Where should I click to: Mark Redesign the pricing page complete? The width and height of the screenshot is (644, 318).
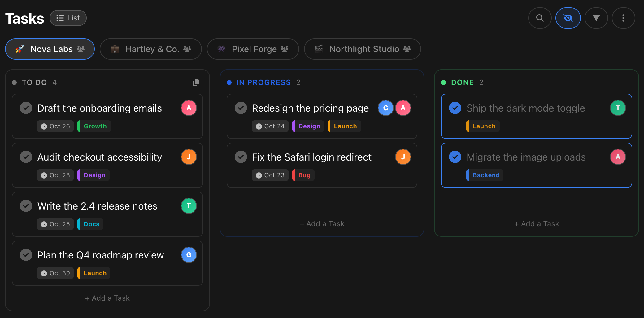[241, 108]
